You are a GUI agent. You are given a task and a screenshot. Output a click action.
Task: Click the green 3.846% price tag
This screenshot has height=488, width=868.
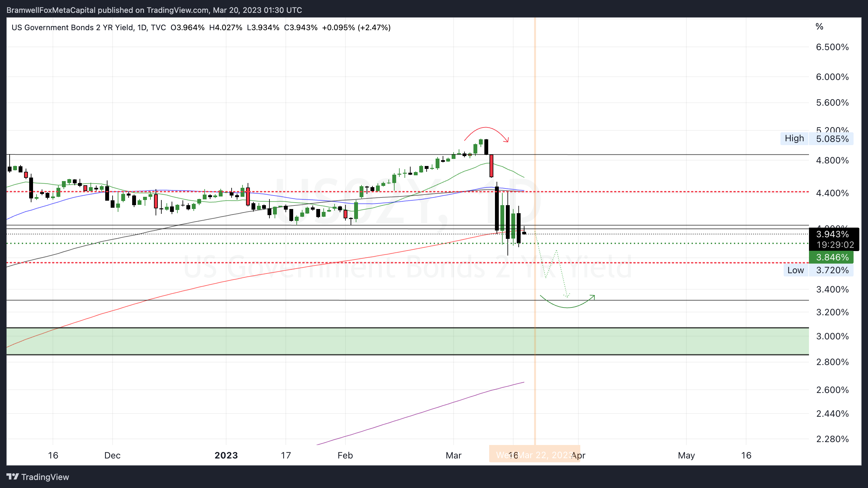coord(831,257)
